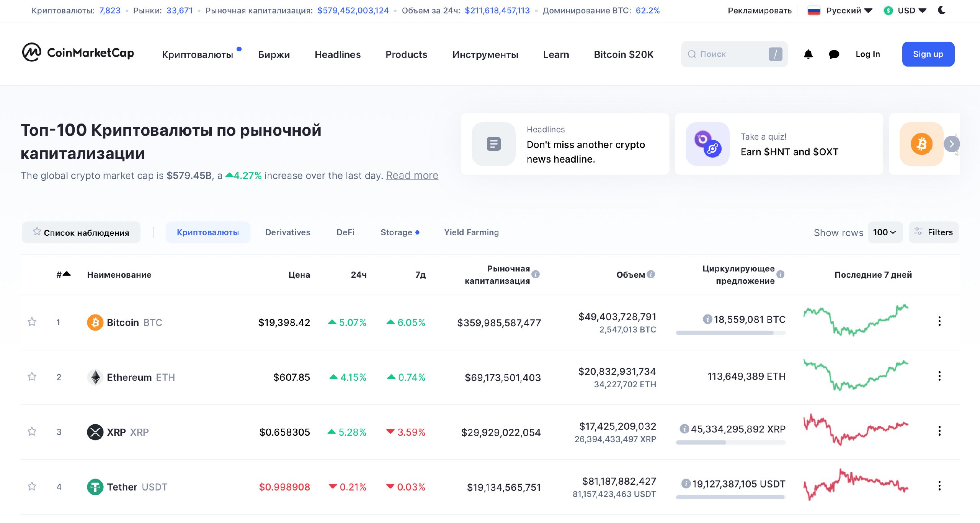Screen dimensions: 980x523
Task: Click Криптовалюты count 7,823
Action: [x=110, y=10]
